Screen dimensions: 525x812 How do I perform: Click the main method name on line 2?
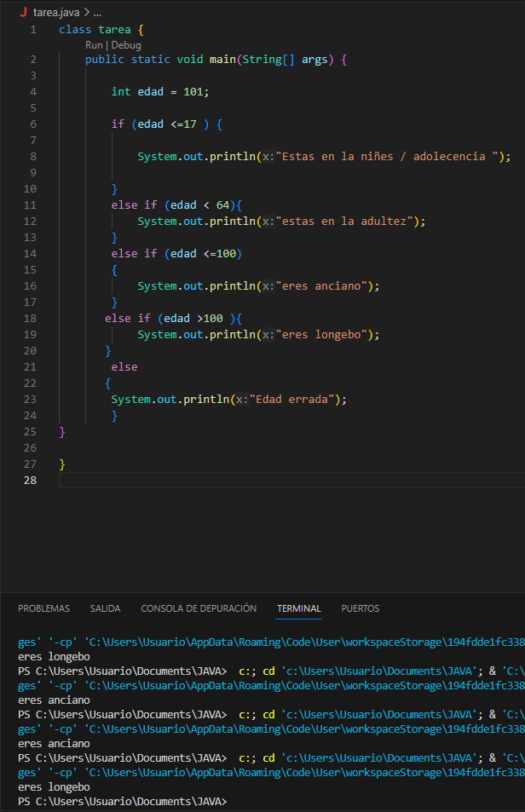click(223, 60)
